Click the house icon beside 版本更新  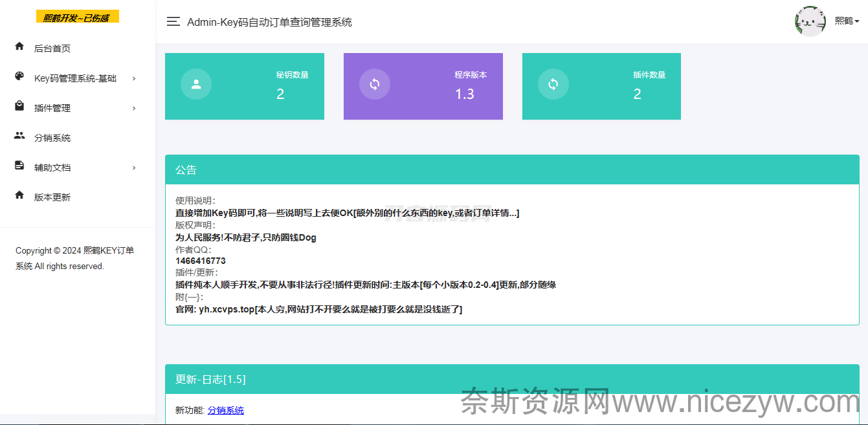19,195
